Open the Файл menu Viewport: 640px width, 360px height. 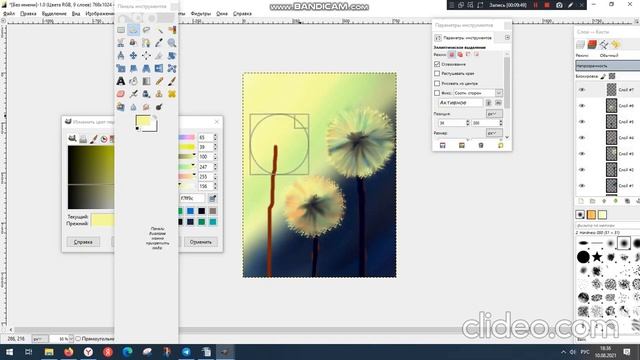click(x=9, y=13)
